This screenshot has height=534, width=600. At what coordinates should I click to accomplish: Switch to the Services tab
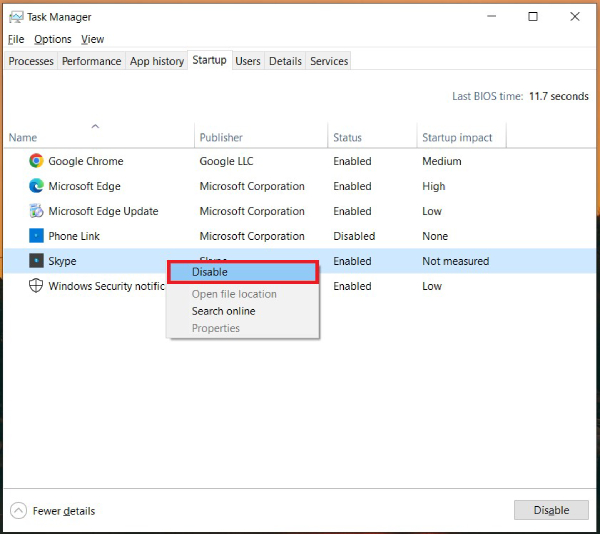coord(329,61)
